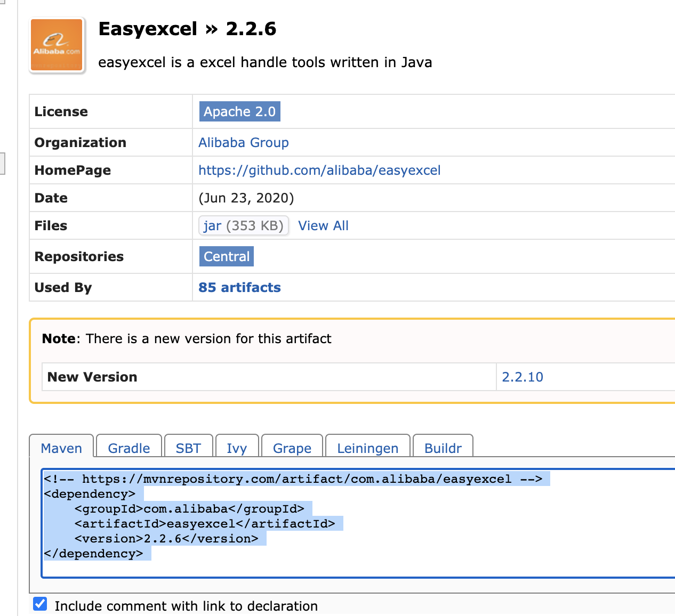This screenshot has height=616, width=675.
Task: Click the Note about new version text
Action: 187,338
